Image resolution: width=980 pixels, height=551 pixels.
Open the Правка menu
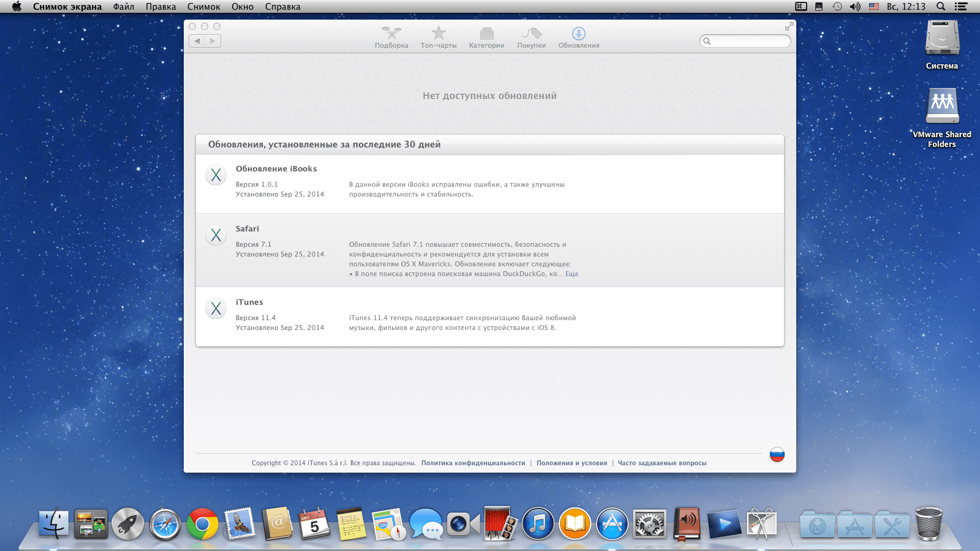click(161, 7)
